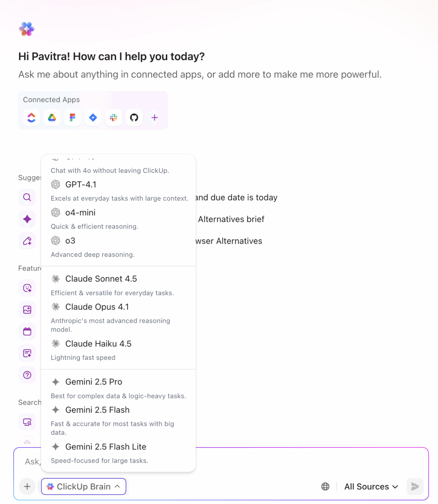Add another connected app with plus icon
This screenshot has width=438, height=504.
(x=155, y=118)
